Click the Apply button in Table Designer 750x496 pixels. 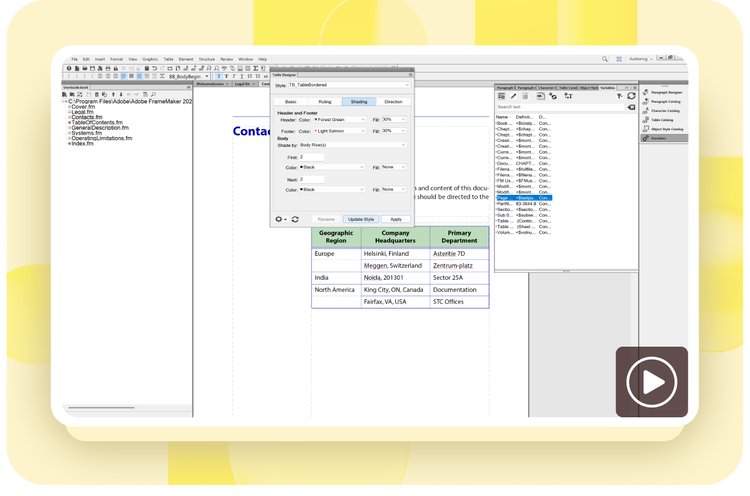pyautogui.click(x=396, y=219)
